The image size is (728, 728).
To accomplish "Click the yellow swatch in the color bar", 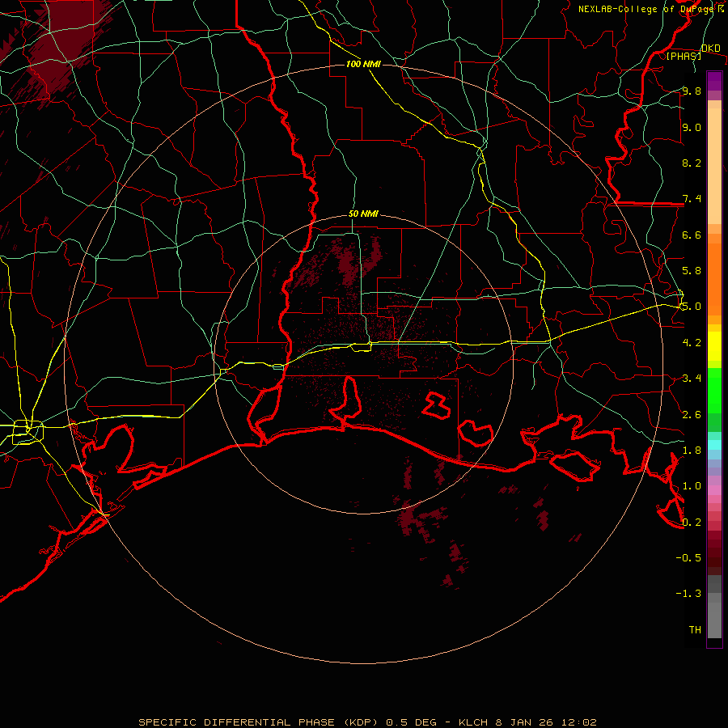I will pyautogui.click(x=714, y=346).
